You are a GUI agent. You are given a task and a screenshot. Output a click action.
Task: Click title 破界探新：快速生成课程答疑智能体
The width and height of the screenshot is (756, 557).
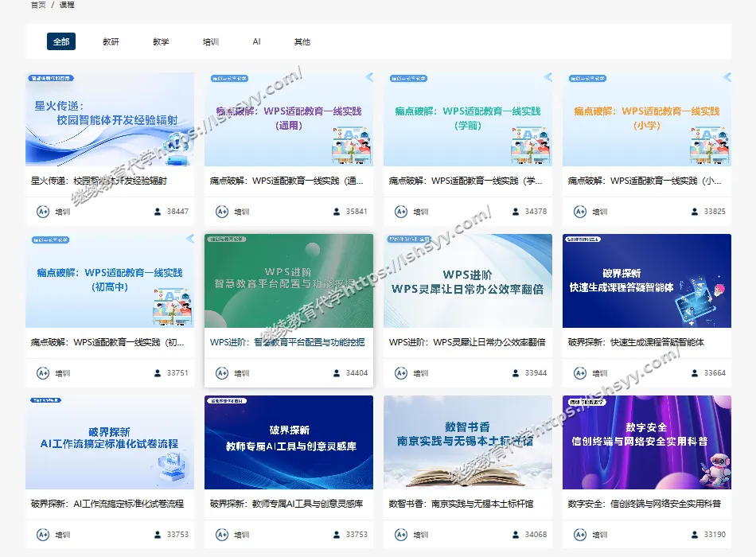(636, 342)
